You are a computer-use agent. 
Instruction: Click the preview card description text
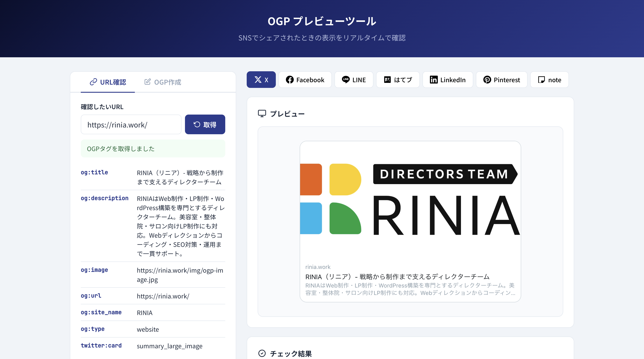pos(410,289)
